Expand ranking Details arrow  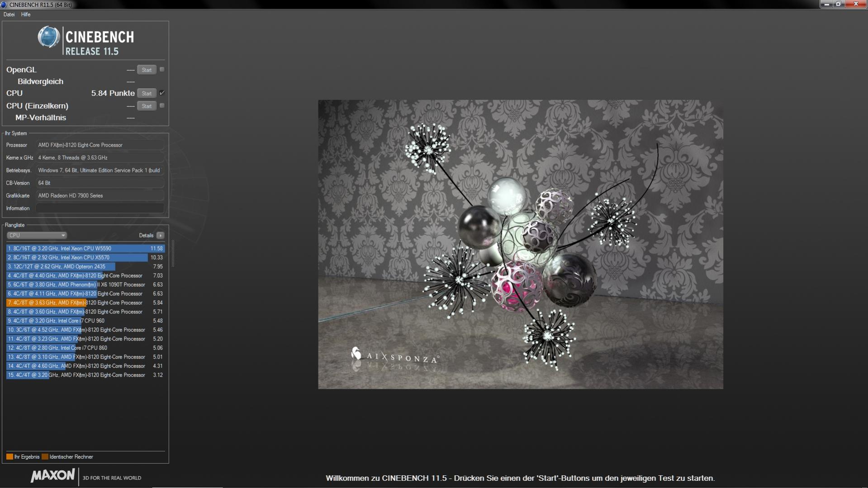click(160, 235)
